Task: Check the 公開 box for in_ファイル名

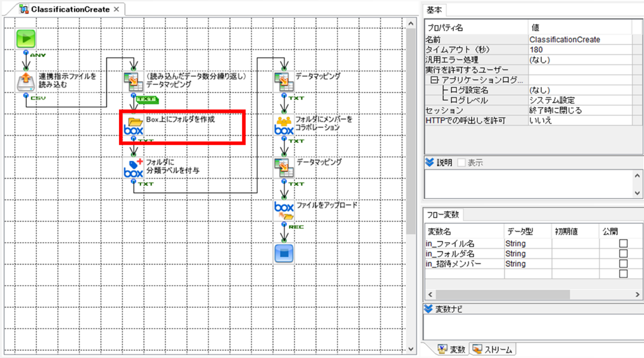Action: point(623,244)
